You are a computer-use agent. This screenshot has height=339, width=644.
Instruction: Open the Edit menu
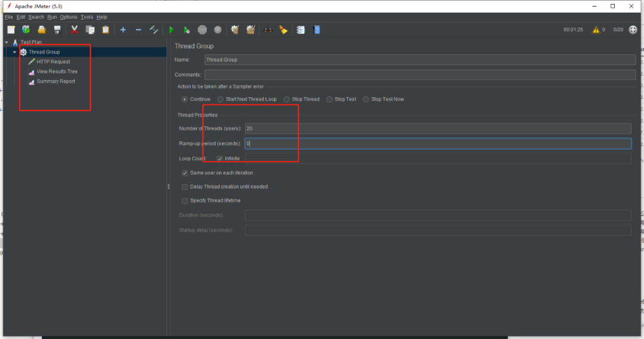(x=20, y=17)
